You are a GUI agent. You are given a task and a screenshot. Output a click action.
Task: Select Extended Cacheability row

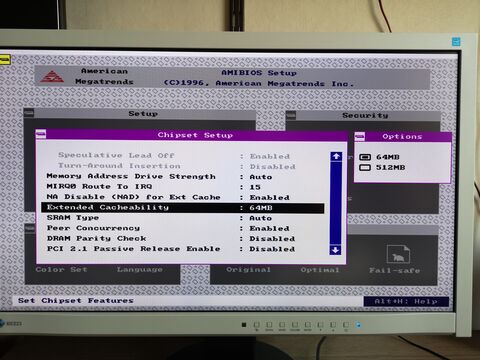coord(183,208)
